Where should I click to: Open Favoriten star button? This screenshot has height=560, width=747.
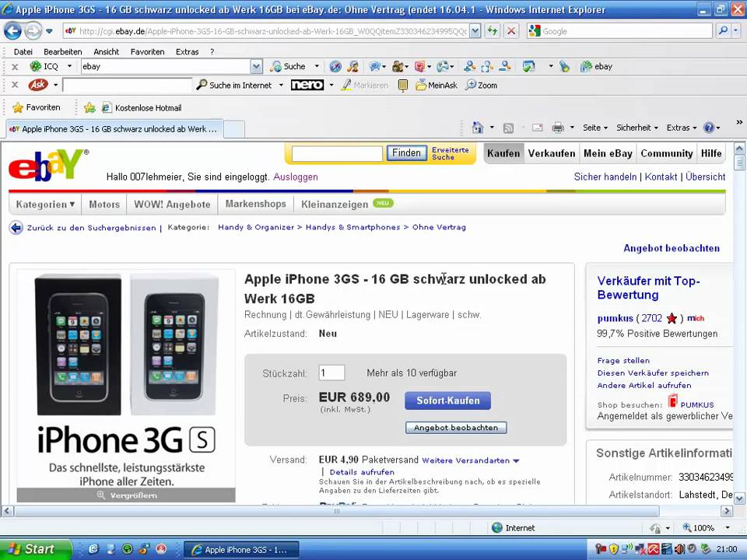click(x=37, y=107)
